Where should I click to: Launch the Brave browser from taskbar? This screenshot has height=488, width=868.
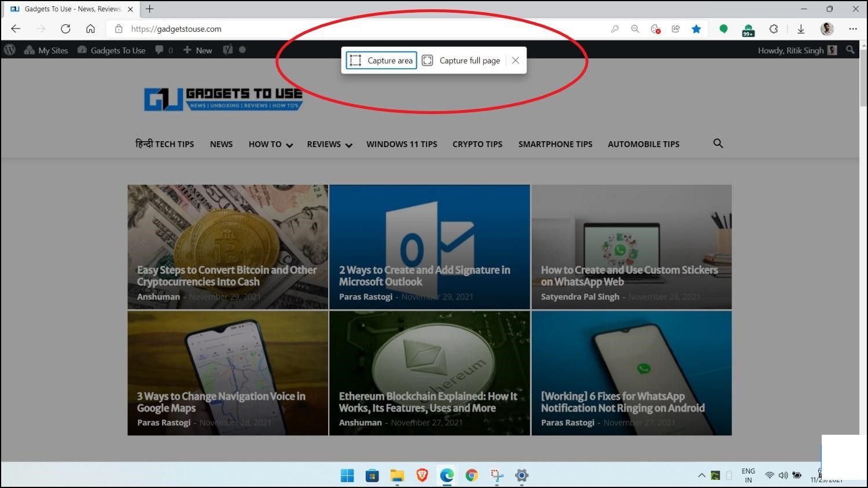click(422, 475)
